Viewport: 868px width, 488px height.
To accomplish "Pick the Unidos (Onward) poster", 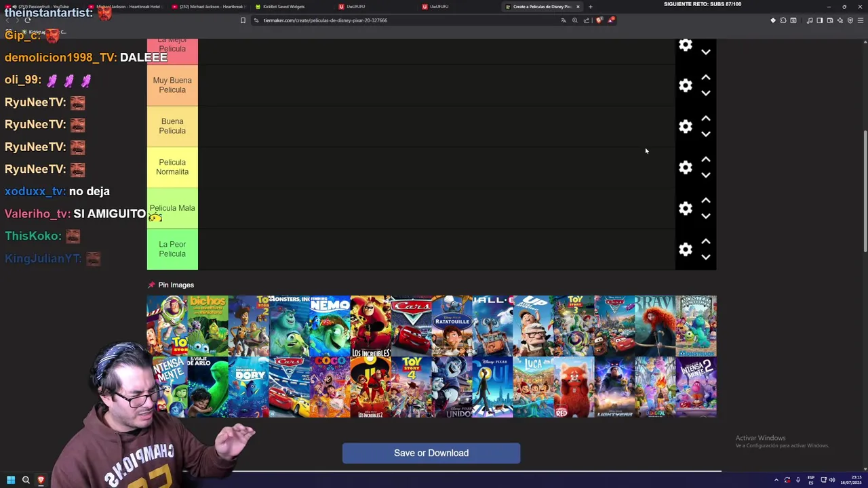I will (x=452, y=387).
